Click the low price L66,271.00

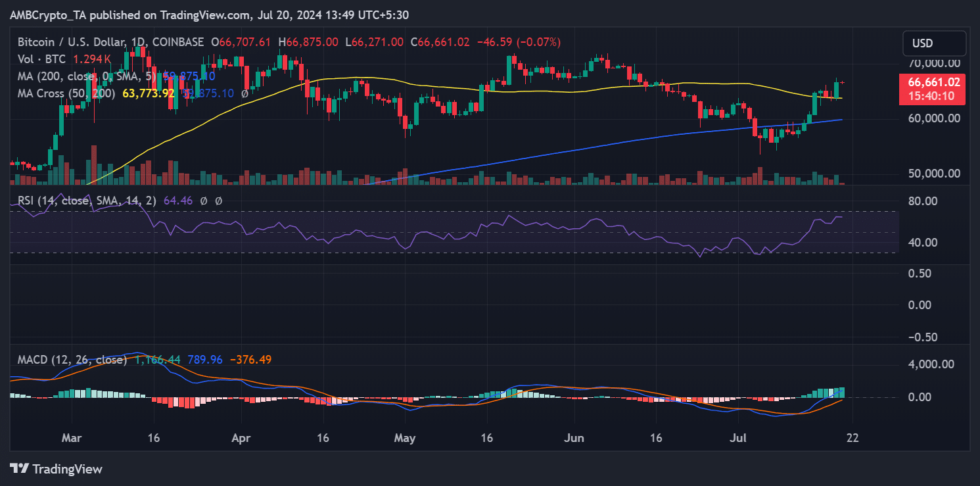point(375,42)
